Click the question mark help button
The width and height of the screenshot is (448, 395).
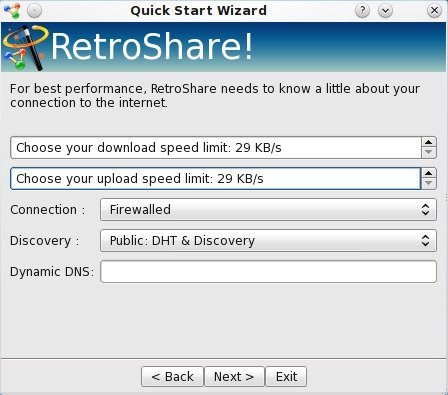point(362,11)
